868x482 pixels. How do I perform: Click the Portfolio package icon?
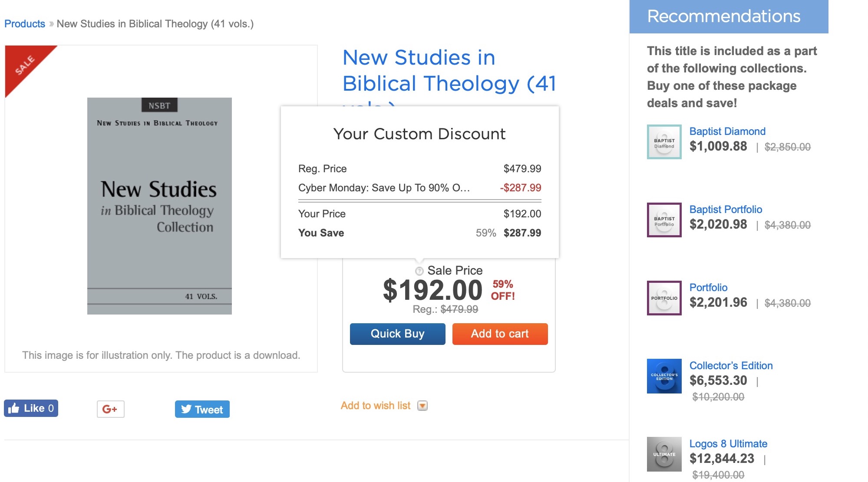click(x=664, y=298)
